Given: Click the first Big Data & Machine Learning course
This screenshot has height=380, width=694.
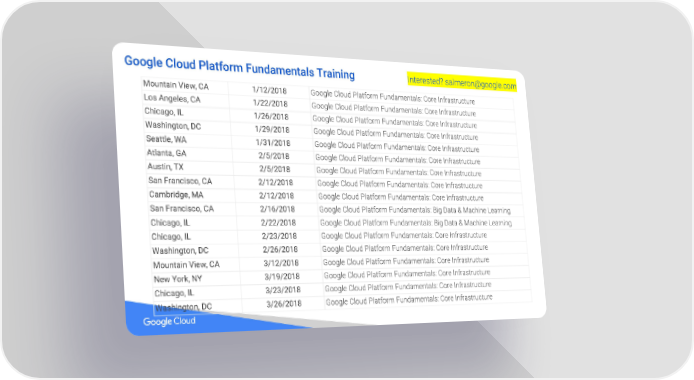Looking at the screenshot, I should [x=415, y=210].
